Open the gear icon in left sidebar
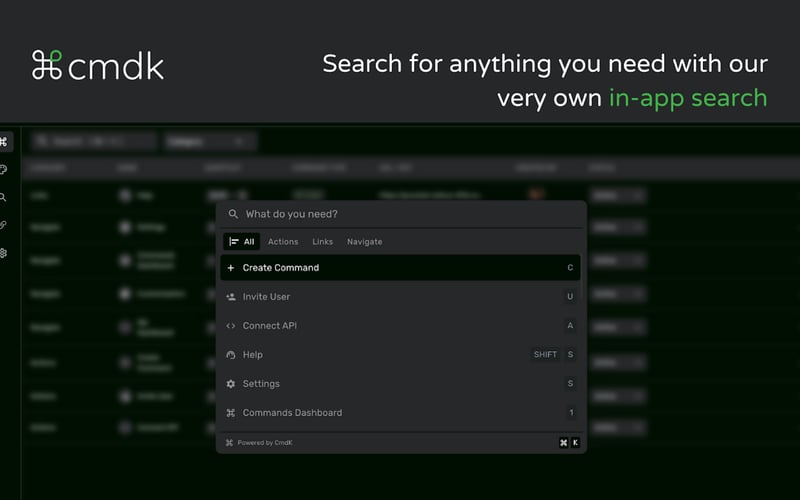This screenshot has width=800, height=500. [3, 253]
